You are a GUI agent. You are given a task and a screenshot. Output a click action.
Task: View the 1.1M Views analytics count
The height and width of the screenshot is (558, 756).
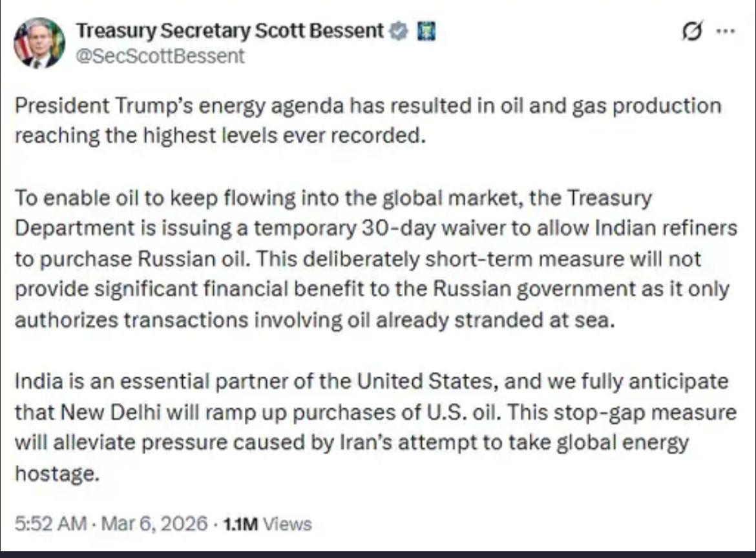coord(267,524)
